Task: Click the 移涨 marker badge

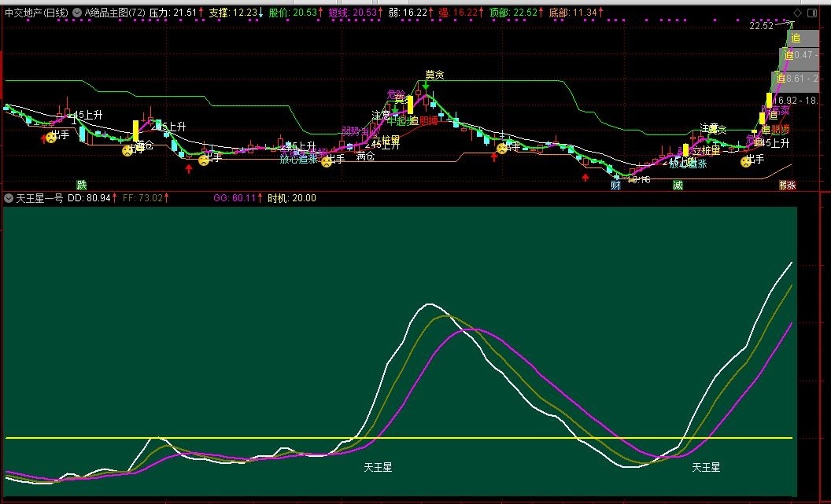Action: (787, 186)
